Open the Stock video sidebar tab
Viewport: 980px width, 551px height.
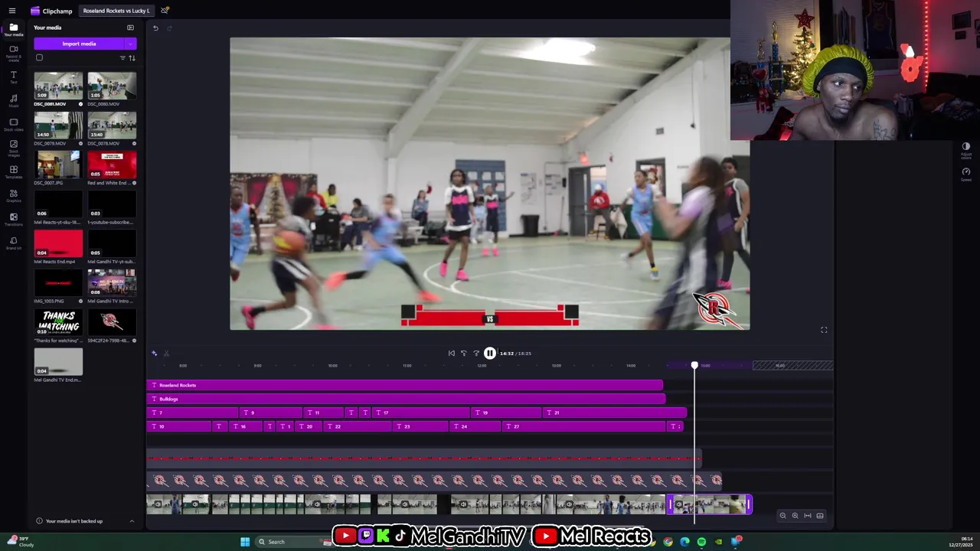click(x=13, y=125)
